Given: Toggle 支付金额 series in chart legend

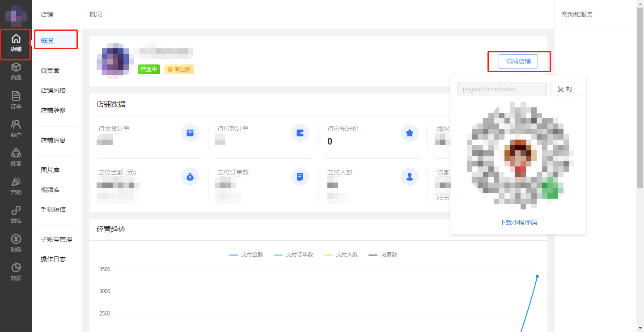Looking at the screenshot, I should [246, 255].
